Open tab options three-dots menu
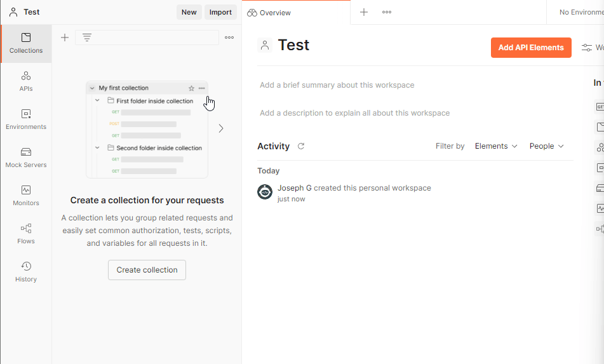Image resolution: width=604 pixels, height=364 pixels. click(x=387, y=12)
